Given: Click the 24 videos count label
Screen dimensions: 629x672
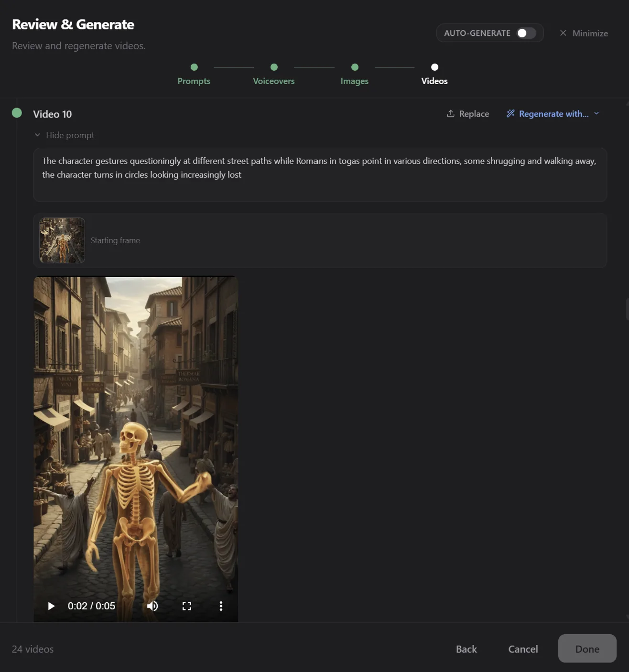Looking at the screenshot, I should click(33, 649).
